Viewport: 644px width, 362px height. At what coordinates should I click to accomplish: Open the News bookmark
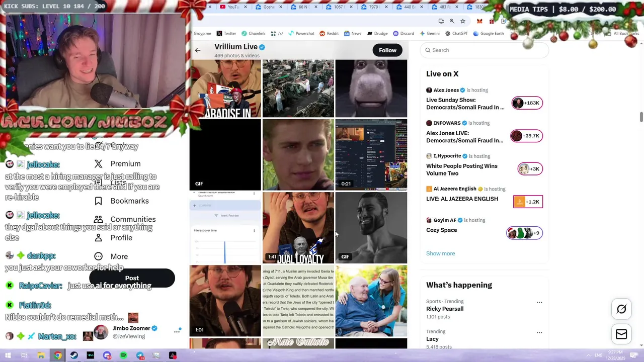coord(353,34)
